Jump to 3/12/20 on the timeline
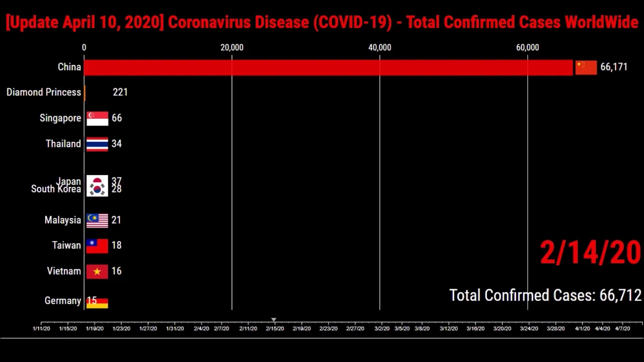This screenshot has height=362, width=644. pos(448,328)
